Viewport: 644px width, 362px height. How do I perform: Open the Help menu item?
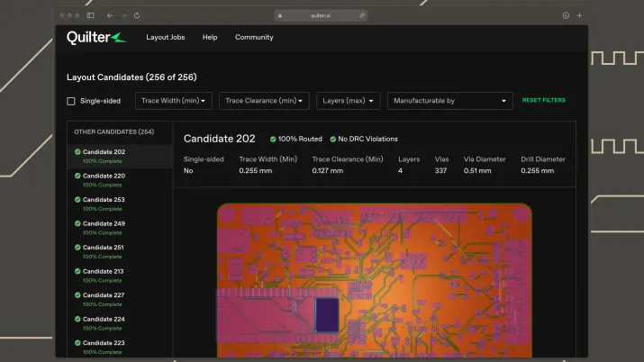(x=210, y=37)
